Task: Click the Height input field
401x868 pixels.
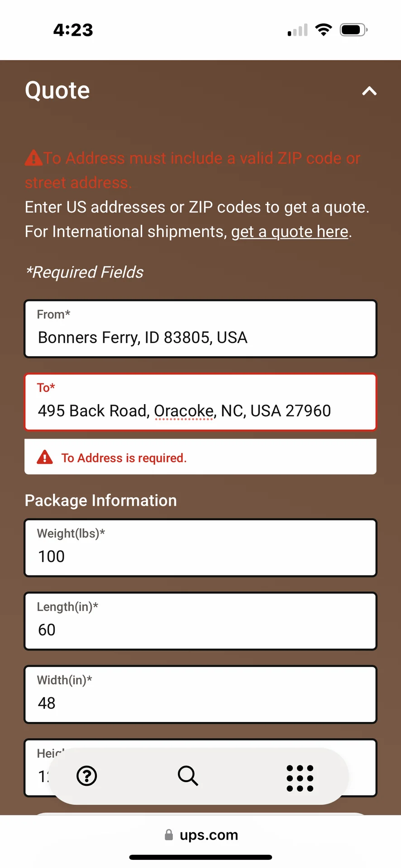Action: click(x=200, y=767)
